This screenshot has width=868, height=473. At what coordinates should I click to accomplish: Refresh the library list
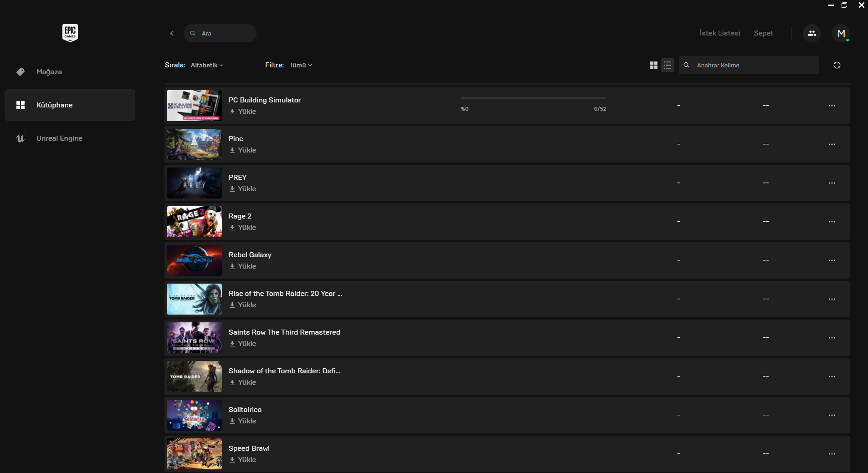click(837, 65)
